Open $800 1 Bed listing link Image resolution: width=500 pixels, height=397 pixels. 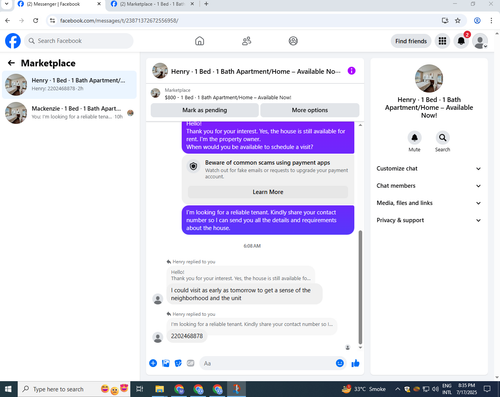pyautogui.click(x=228, y=97)
